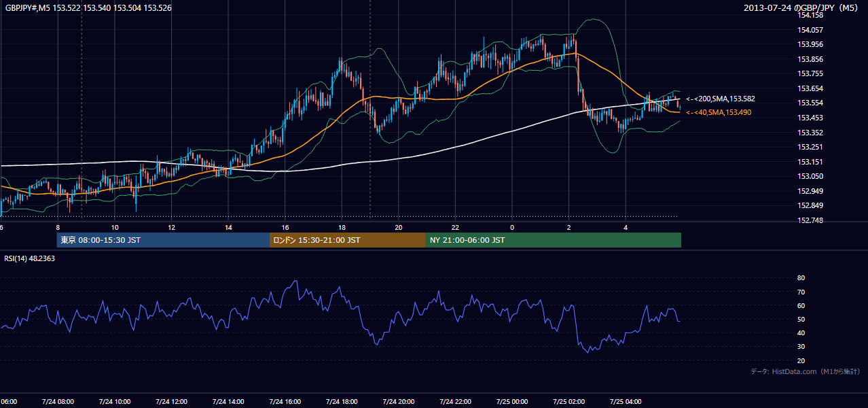Click price axis value 153.554
The image size is (868, 408).
click(810, 103)
